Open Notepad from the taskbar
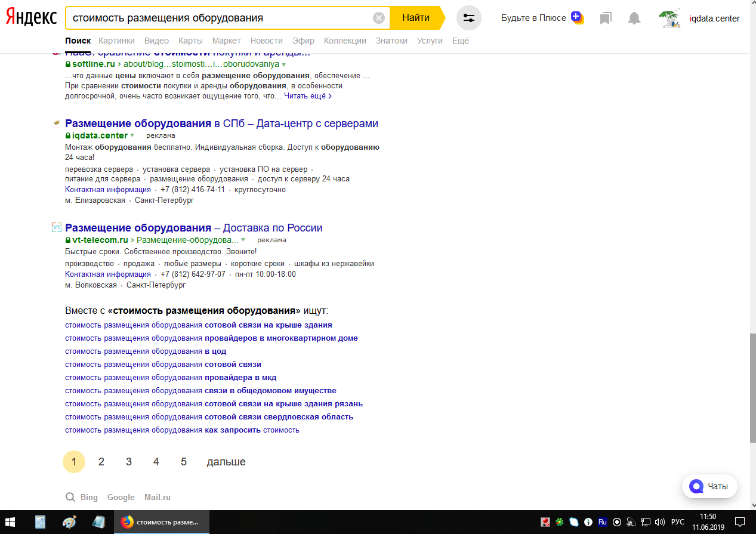Viewport: 756px width, 534px height. (x=98, y=522)
